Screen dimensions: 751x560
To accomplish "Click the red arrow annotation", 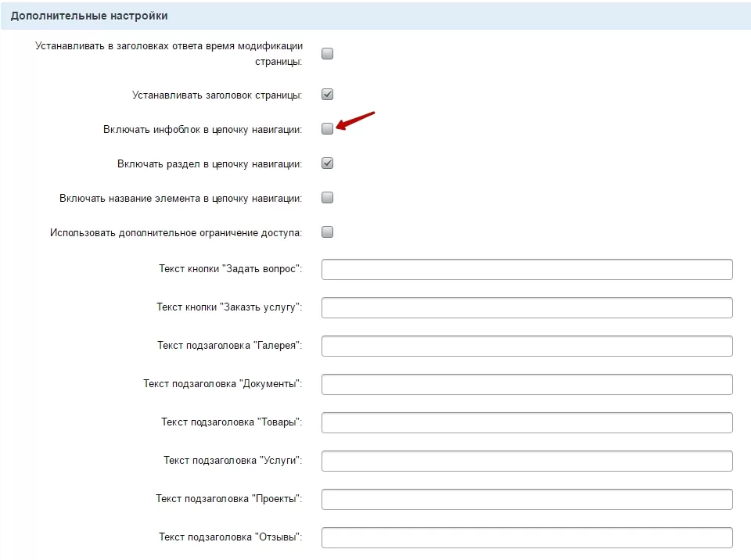I will pos(355,120).
